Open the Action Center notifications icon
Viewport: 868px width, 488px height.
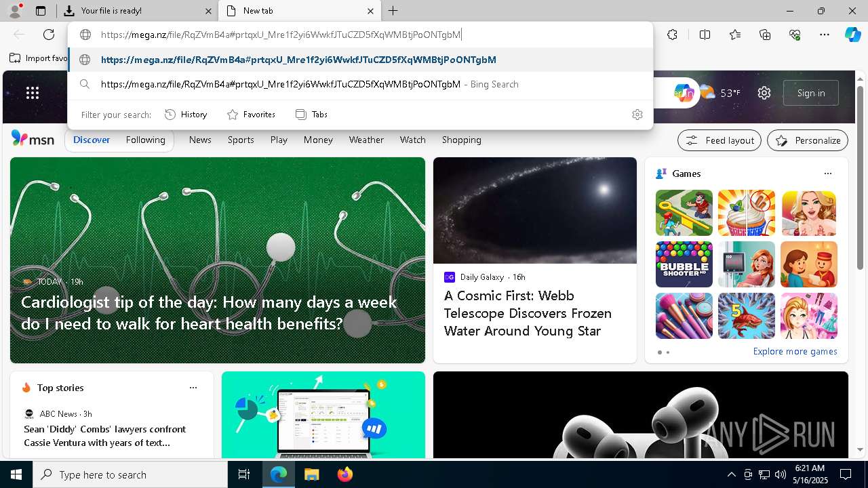coord(846,474)
